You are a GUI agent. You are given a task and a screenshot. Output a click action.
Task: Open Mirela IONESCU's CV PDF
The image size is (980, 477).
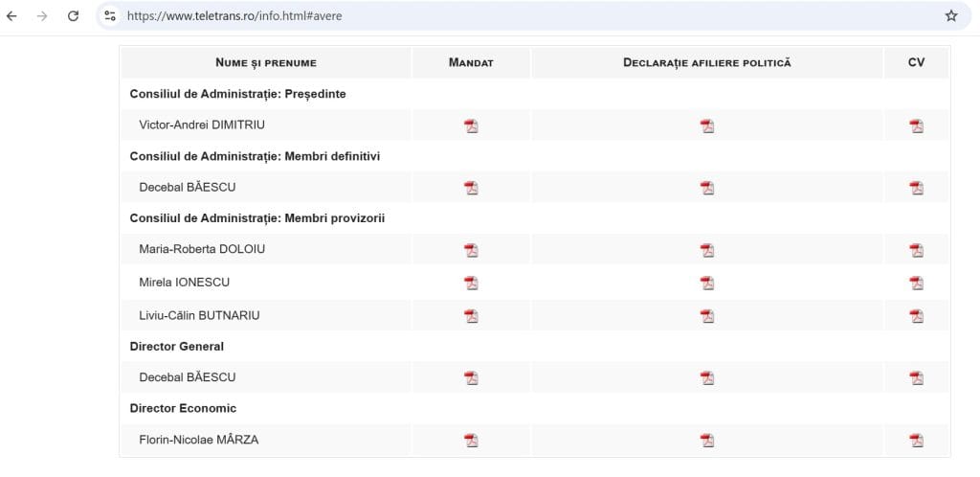pos(916,284)
